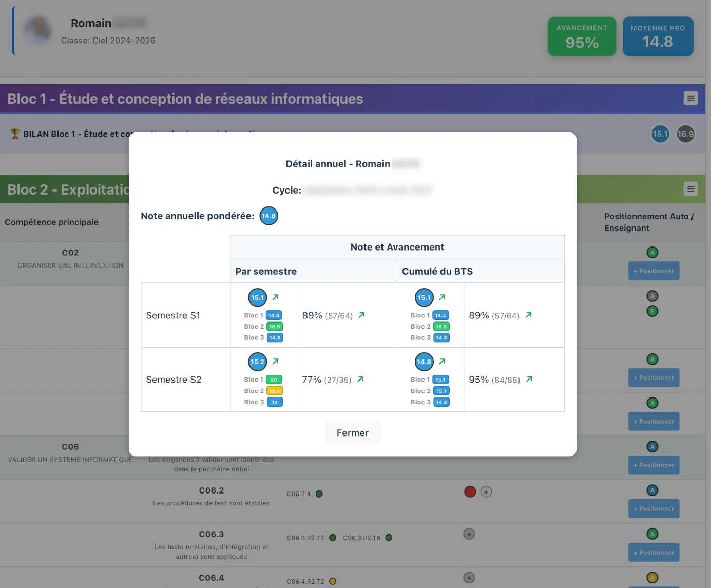The image size is (711, 588).
Task: Click Semestre S1 per-semester Bloc 1 14.4 badge
Action: pyautogui.click(x=274, y=315)
